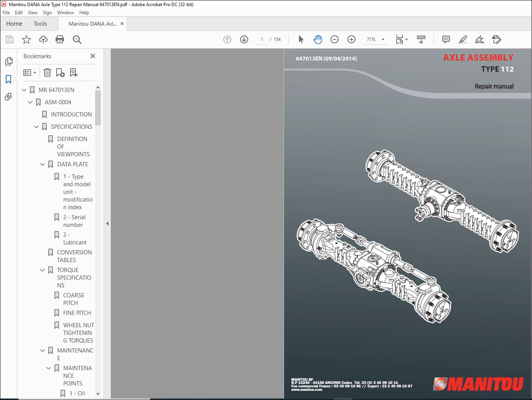Collapse the MR 647013EN bookmark
The width and height of the screenshot is (532, 400).
coord(24,90)
